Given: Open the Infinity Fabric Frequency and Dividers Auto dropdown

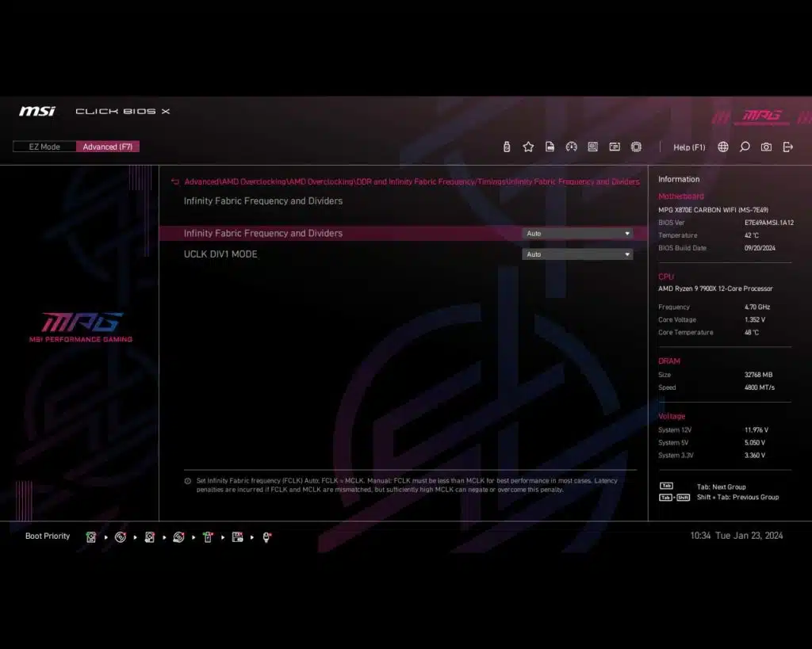Looking at the screenshot, I should pos(577,234).
